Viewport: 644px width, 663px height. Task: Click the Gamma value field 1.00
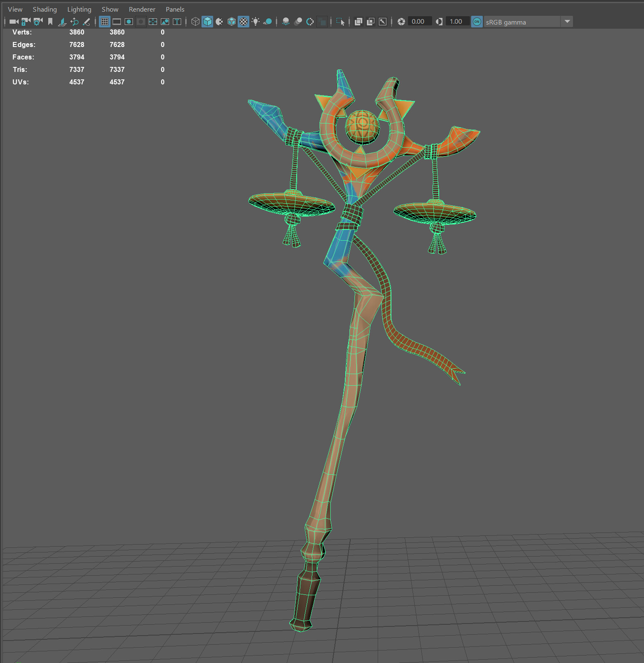pos(457,22)
